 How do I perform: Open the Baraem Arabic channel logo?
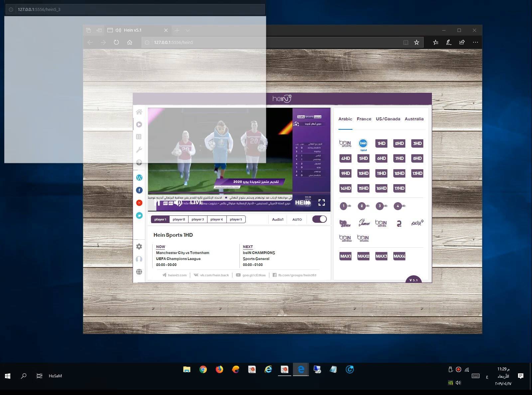click(x=417, y=222)
